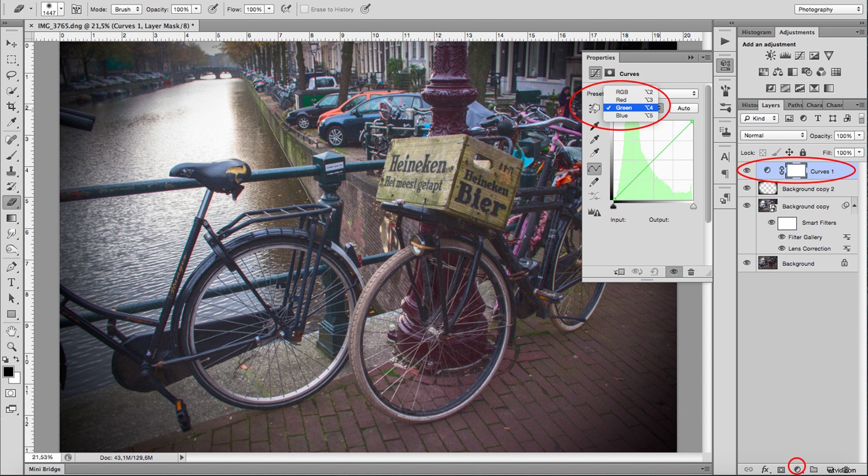The image size is (868, 476).
Task: Open the Kind filter dropdown
Action: [x=759, y=118]
